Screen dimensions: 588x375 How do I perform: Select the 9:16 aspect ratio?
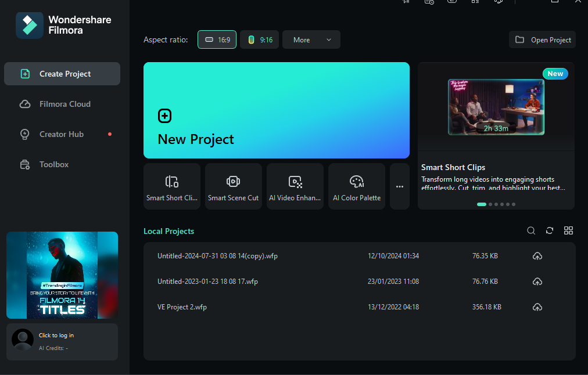tap(260, 39)
